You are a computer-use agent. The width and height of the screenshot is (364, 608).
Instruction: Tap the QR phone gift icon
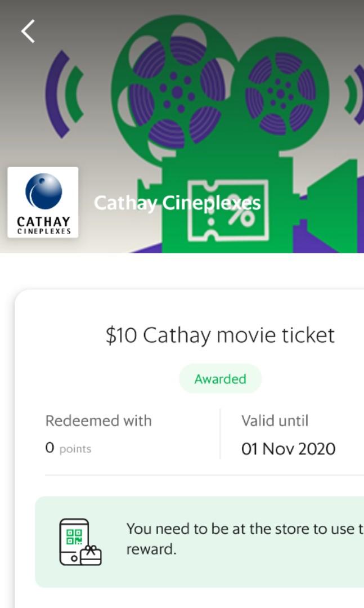pos(80,542)
